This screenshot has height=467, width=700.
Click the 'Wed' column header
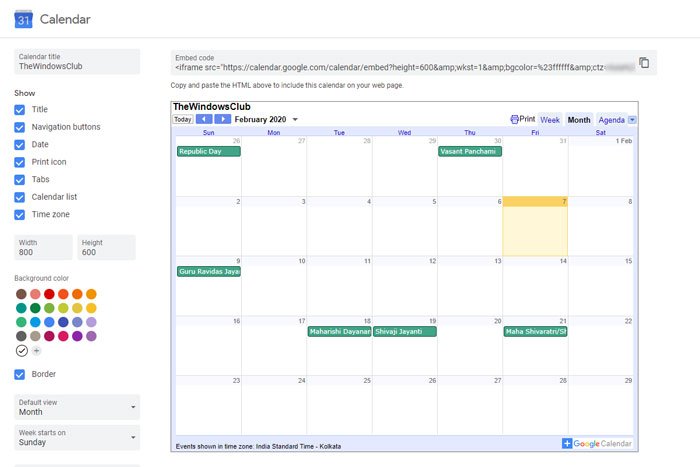[404, 133]
